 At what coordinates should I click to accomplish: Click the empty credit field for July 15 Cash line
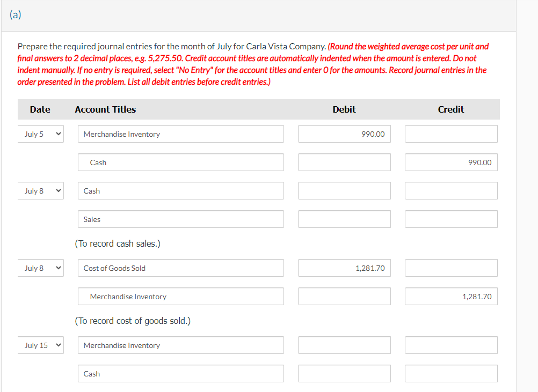450,373
